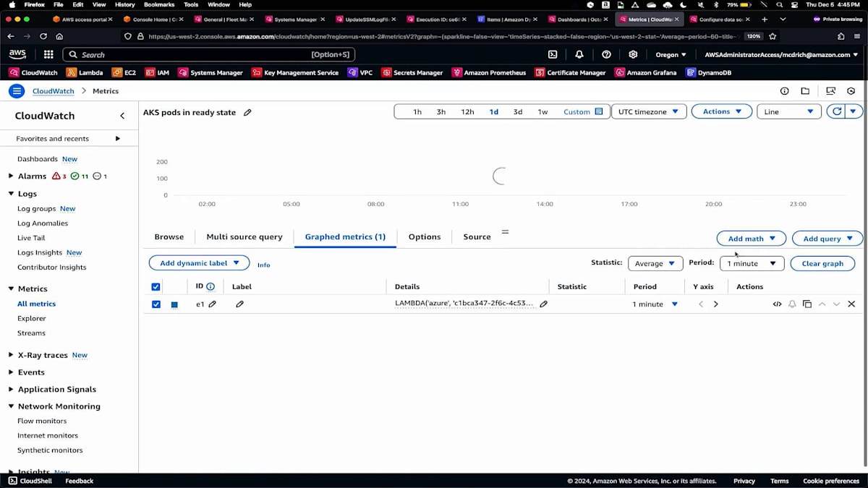Edit the LAMBDA expression details pencil
The width and height of the screenshot is (868, 488).
pos(543,304)
